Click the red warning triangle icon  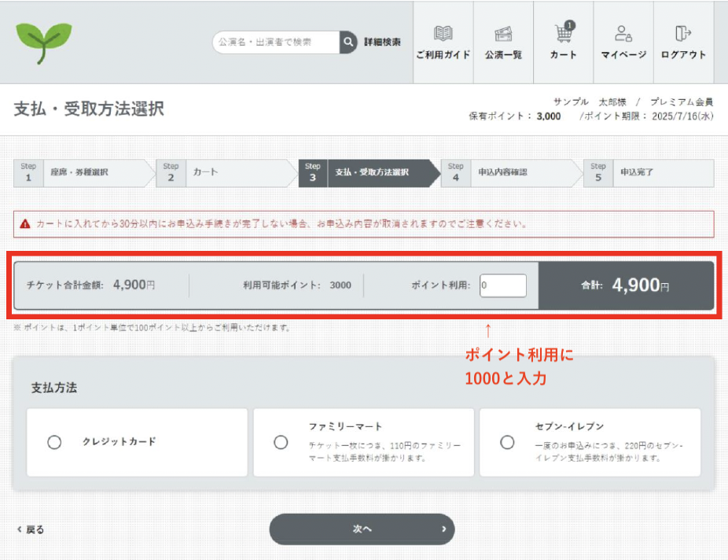(x=25, y=224)
